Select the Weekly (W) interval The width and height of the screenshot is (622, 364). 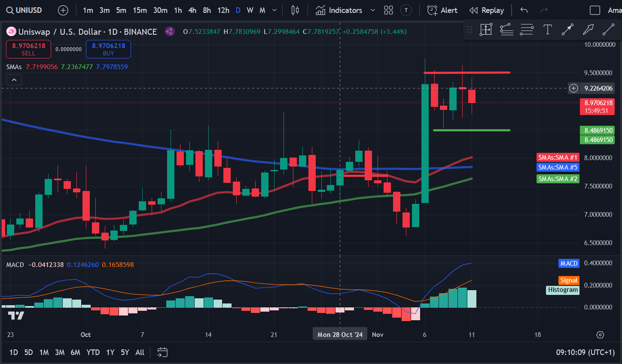pos(250,10)
